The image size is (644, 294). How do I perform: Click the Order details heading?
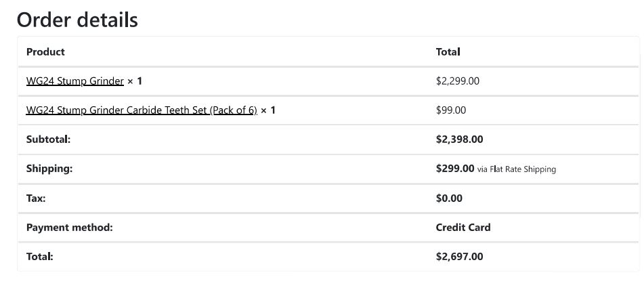(77, 20)
